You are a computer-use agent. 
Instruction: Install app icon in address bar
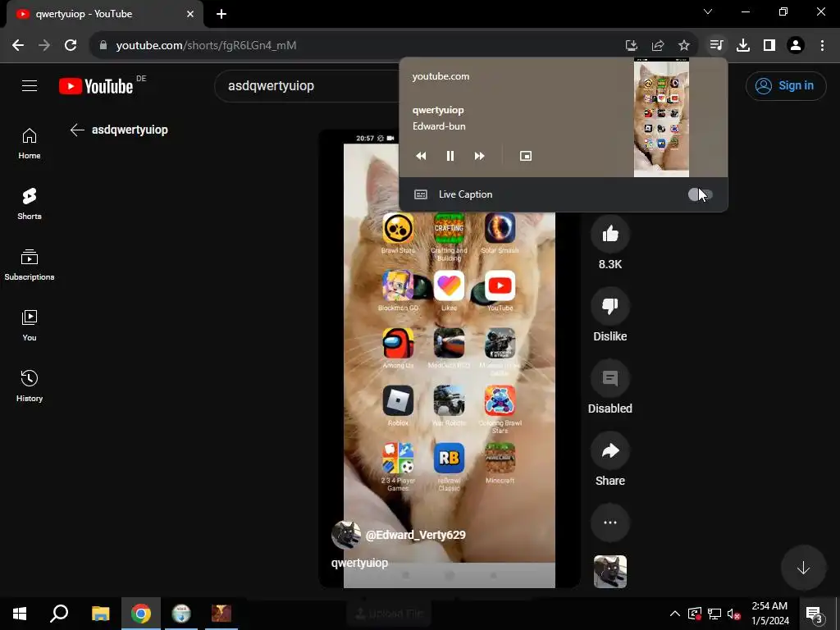click(632, 46)
